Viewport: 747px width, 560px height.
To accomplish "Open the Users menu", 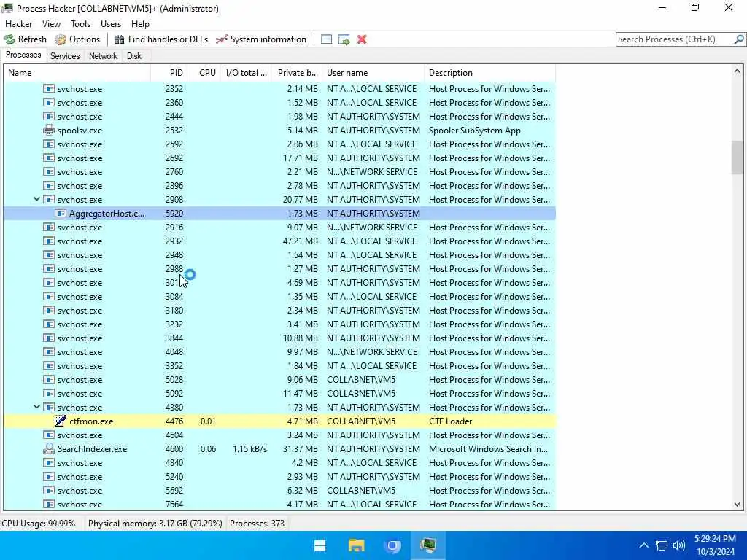I will 111,24.
